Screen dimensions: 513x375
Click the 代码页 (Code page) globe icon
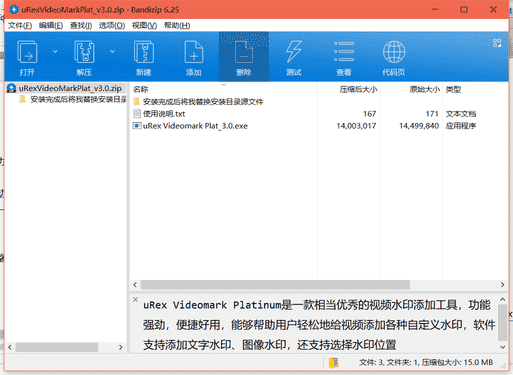394,51
